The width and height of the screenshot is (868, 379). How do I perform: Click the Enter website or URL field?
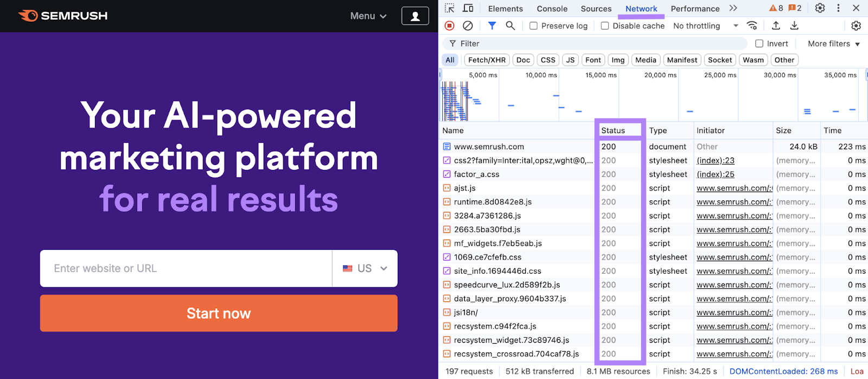(186, 268)
